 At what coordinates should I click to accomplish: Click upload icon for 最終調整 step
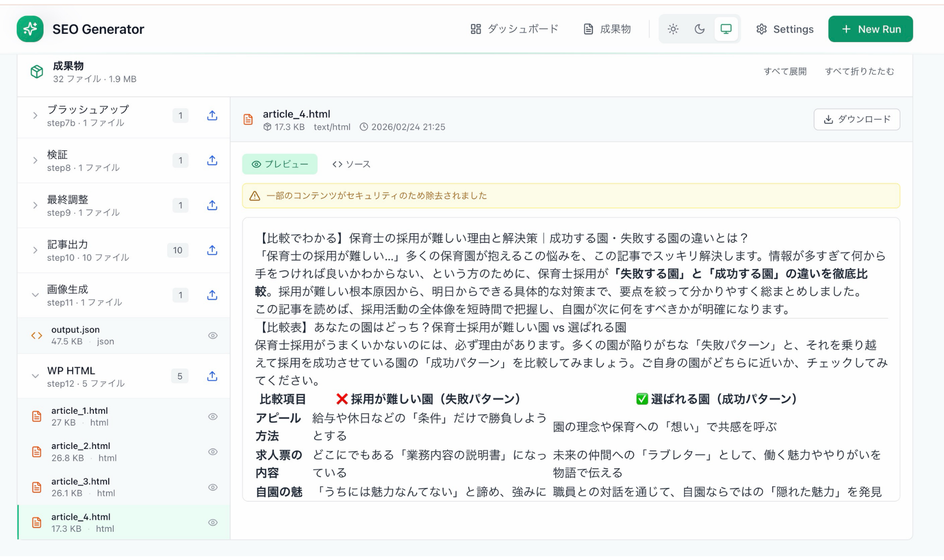(212, 205)
